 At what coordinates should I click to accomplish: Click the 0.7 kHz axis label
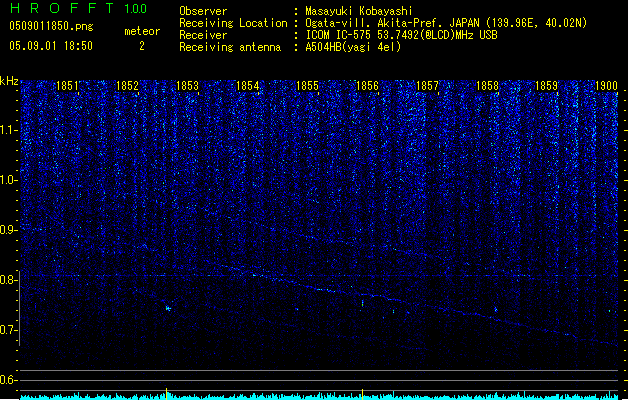tap(8, 330)
